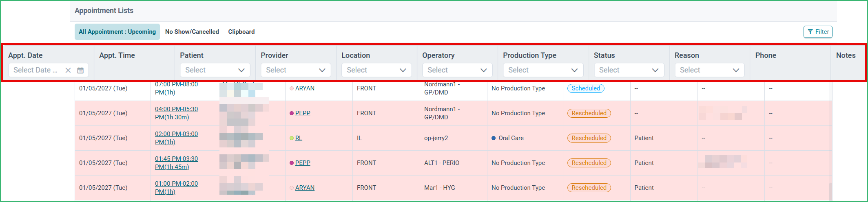Open the 01:45 PM-03:30 PM appointment link
The width and height of the screenshot is (868, 202).
[176, 163]
